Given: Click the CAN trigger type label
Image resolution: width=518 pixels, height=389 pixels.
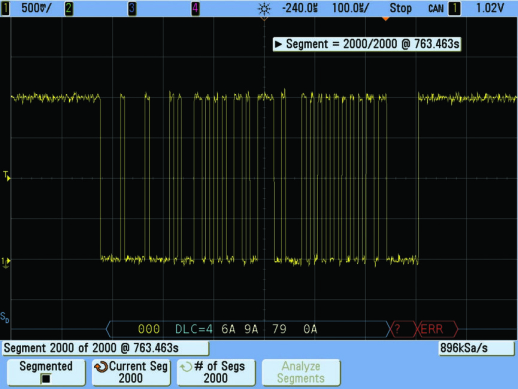Looking at the screenshot, I should (x=436, y=8).
